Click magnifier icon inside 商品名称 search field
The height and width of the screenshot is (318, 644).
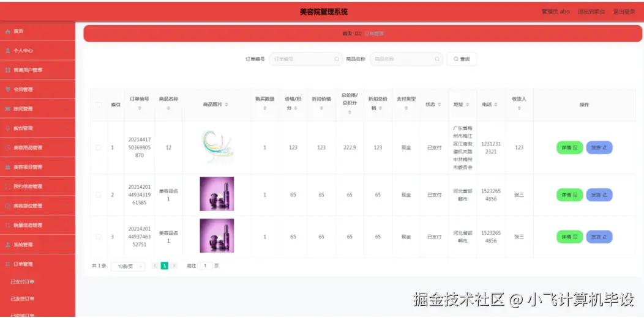click(x=437, y=59)
